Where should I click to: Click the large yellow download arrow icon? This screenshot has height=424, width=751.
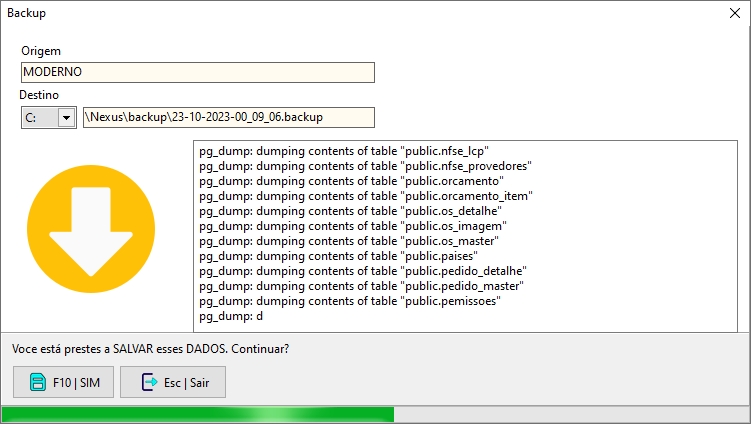pos(92,231)
